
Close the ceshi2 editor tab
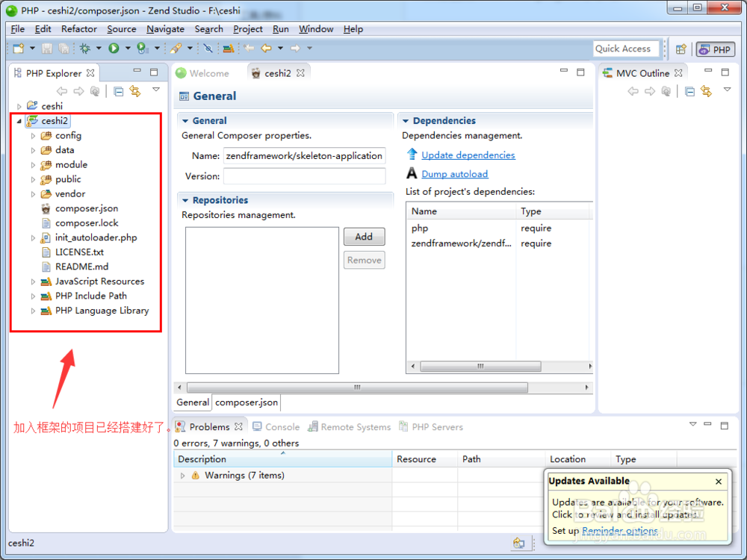[300, 73]
